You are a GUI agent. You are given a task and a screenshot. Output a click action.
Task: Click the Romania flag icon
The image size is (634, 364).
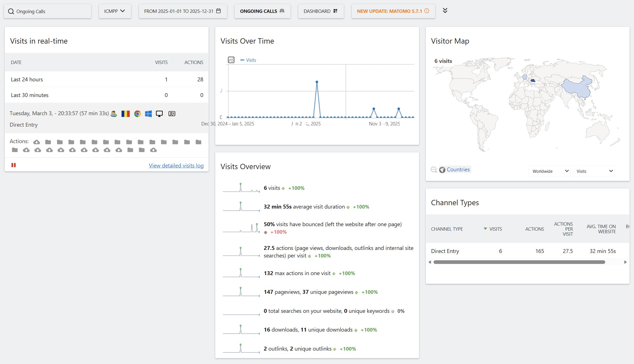coord(126,114)
